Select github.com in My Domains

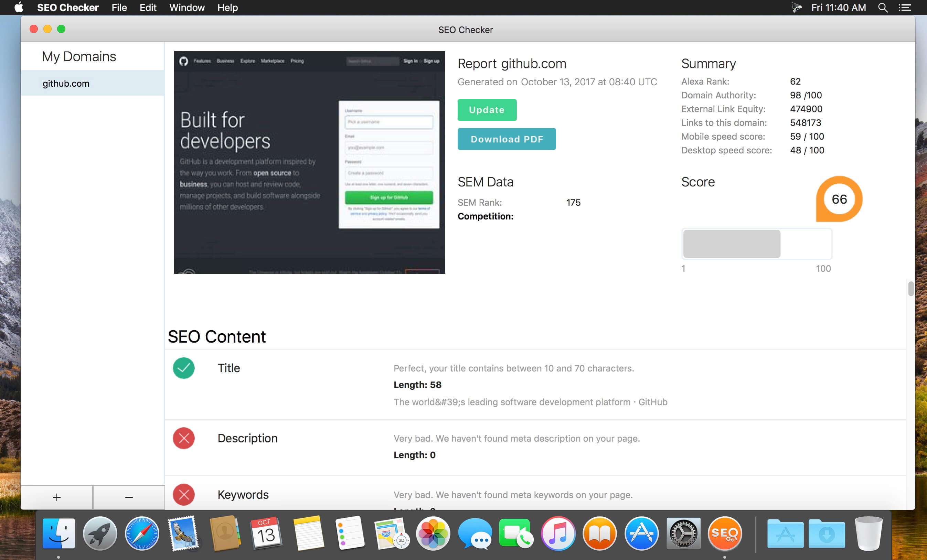click(x=93, y=83)
